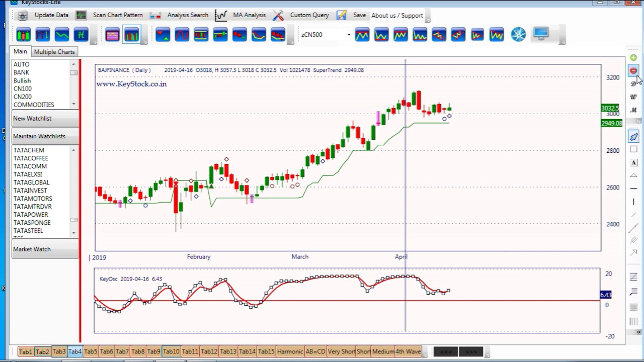Select the vertical line drawing tool
The height and width of the screenshot is (362, 644).
tap(633, 202)
